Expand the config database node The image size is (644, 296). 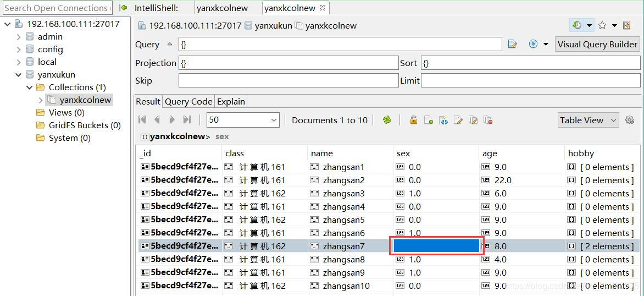click(19, 50)
